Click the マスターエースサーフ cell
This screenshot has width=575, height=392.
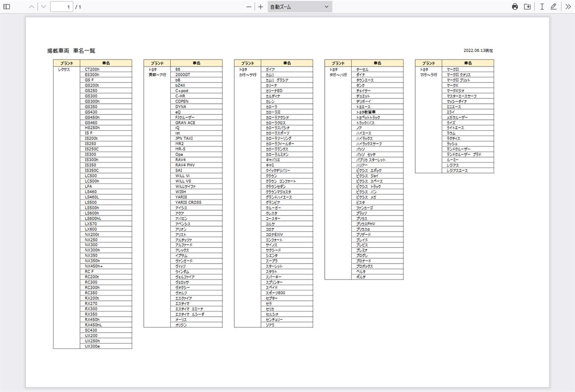[x=468, y=96]
